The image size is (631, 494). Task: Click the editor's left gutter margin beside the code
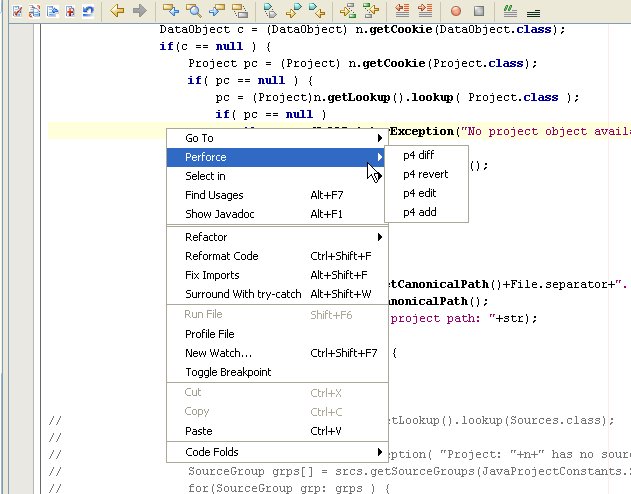[x=21, y=257]
